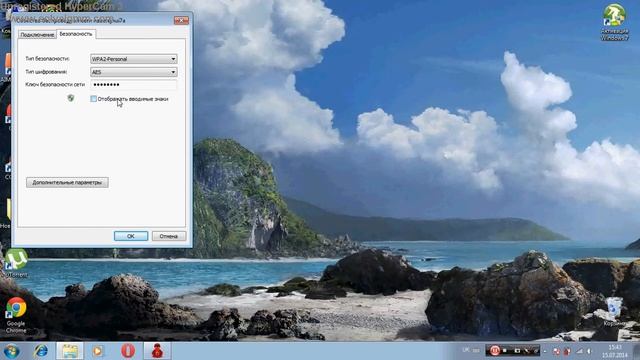This screenshot has width=640, height=360.
Task: Click the red figure taskbar icon
Action: (x=157, y=351)
